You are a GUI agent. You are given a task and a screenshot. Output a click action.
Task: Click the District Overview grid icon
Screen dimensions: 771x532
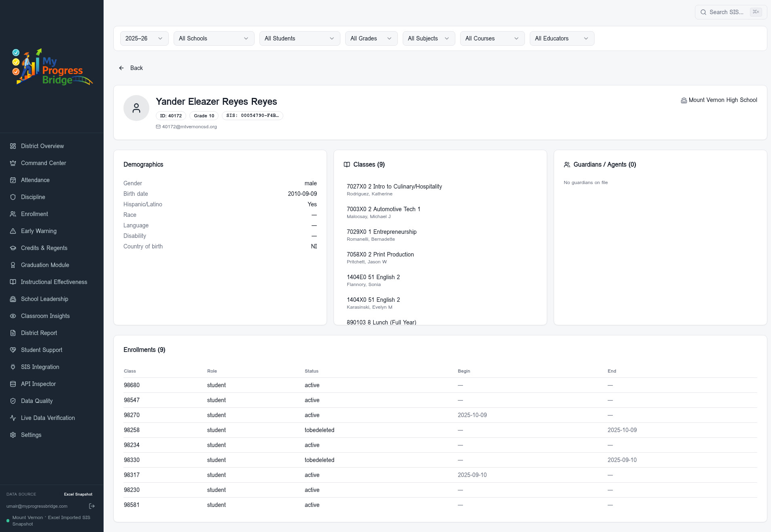tap(13, 146)
